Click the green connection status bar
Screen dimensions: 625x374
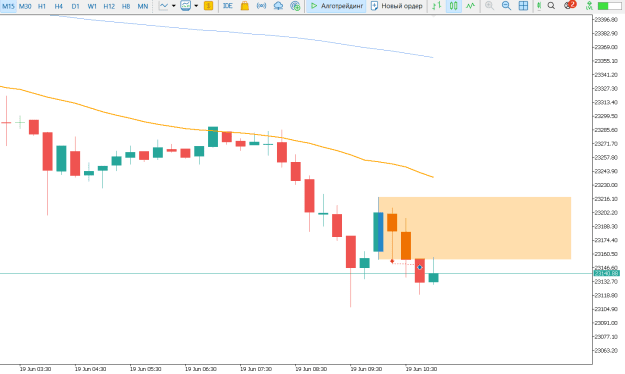pyautogui.click(x=609, y=6)
